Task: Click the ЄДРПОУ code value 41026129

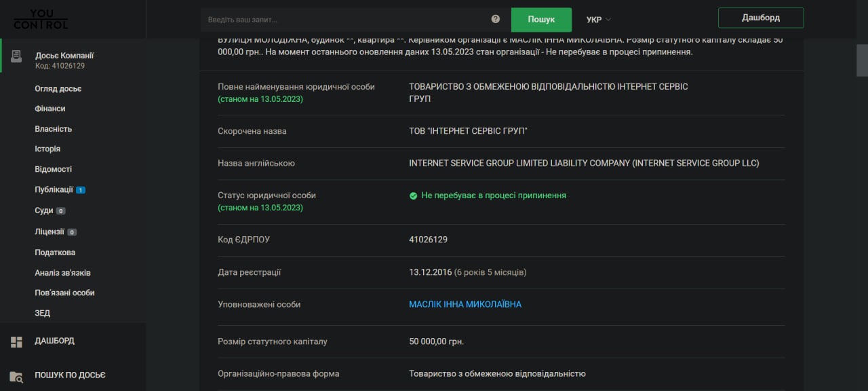Action: [x=428, y=240]
